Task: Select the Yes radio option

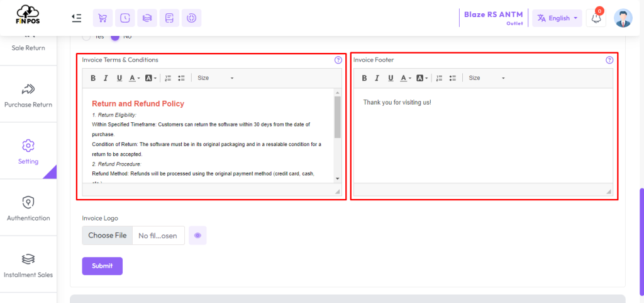Action: click(x=86, y=36)
